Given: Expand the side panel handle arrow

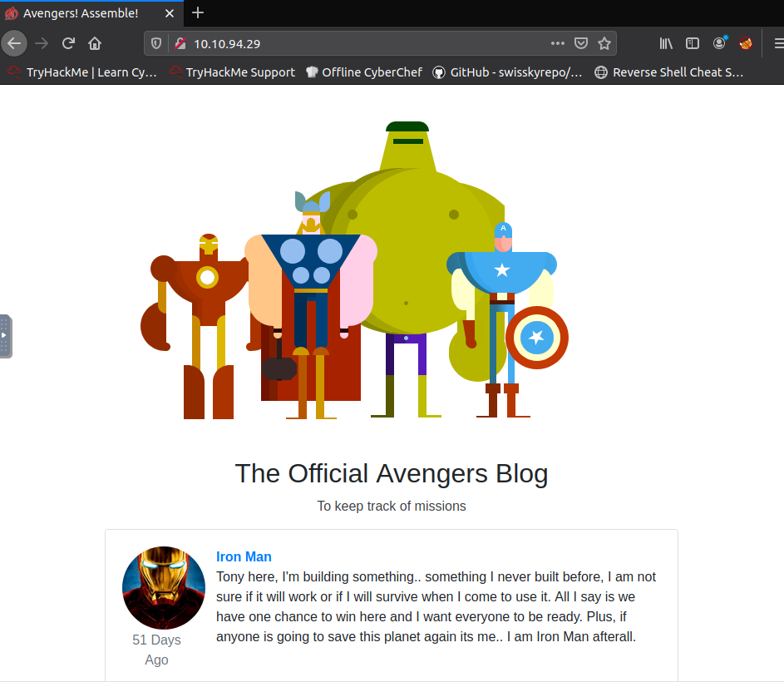Looking at the screenshot, I should [x=5, y=336].
